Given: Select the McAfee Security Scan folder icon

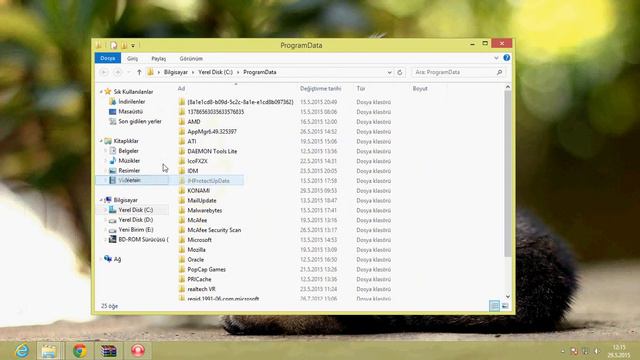Looking at the screenshot, I should 182,230.
